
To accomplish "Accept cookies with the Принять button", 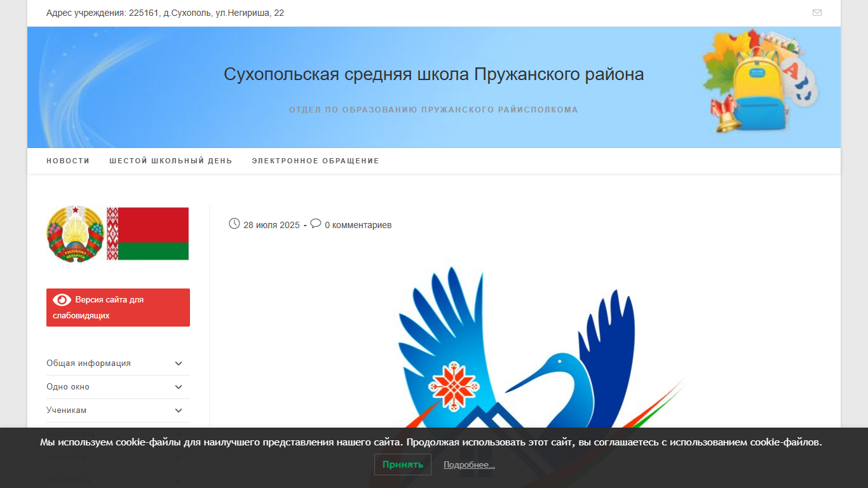I will pyautogui.click(x=403, y=464).
